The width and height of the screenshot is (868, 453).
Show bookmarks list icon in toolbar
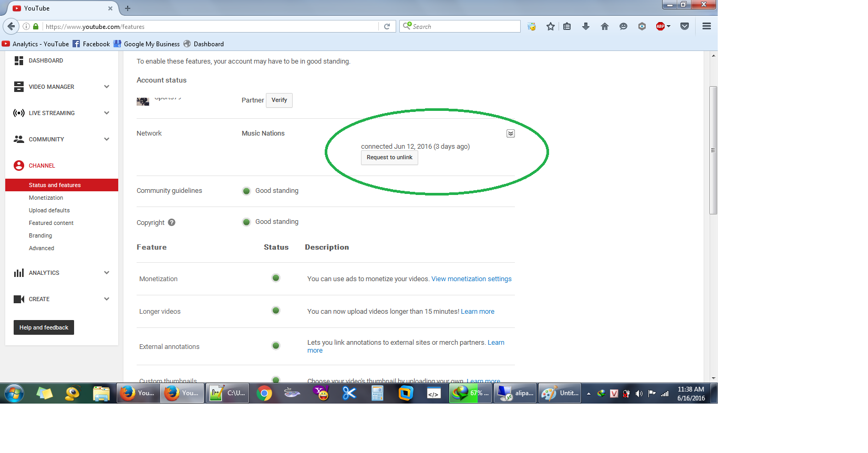point(567,26)
